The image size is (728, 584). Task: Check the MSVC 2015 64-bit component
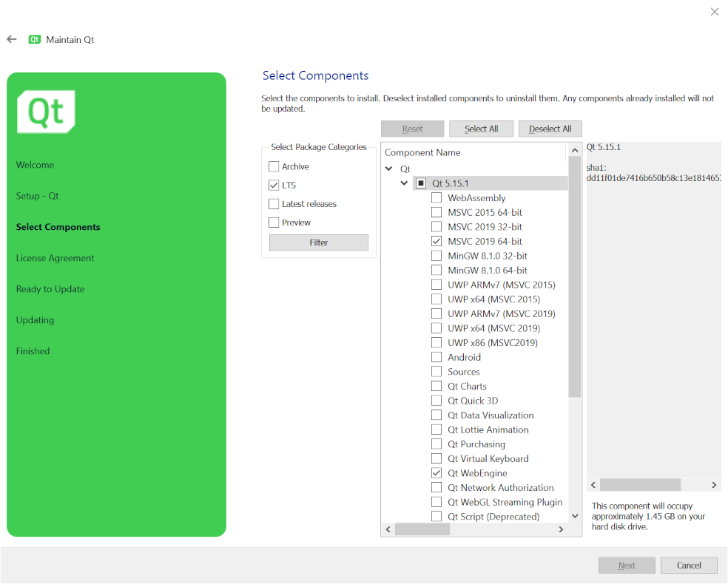pos(437,212)
